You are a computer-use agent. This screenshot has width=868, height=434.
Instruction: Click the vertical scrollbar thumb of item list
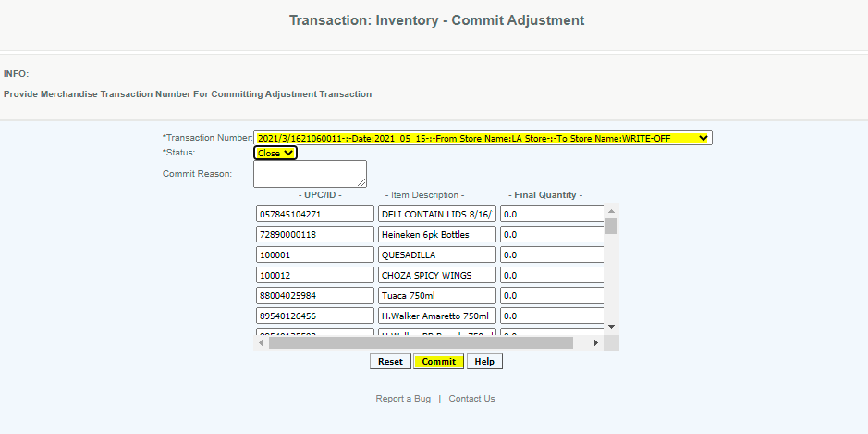611,226
